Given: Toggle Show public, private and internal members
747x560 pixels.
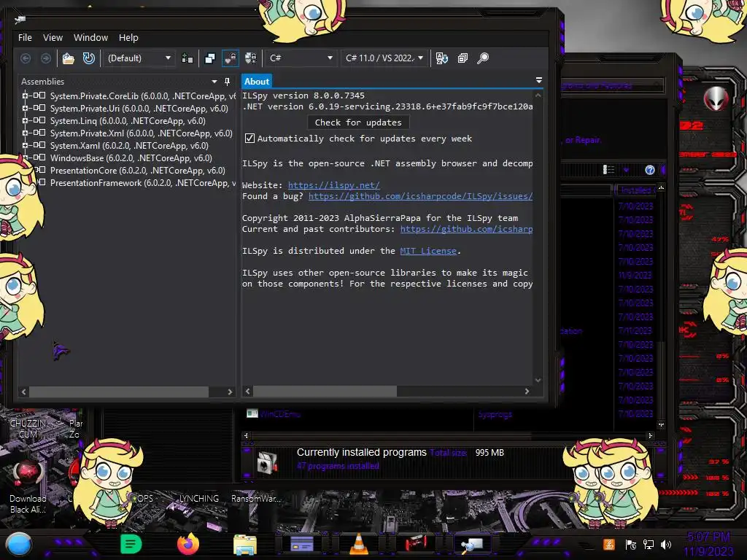Looking at the screenshot, I should 230,58.
